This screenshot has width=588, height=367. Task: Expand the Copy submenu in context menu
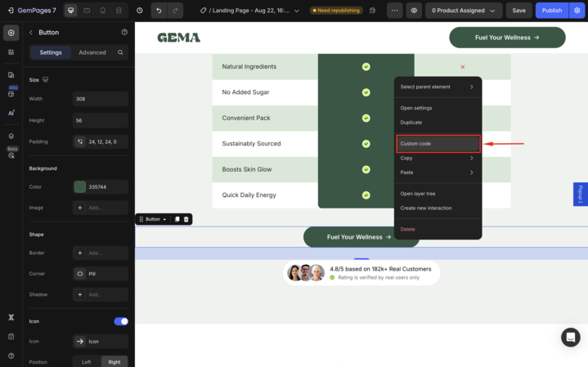[x=437, y=158]
